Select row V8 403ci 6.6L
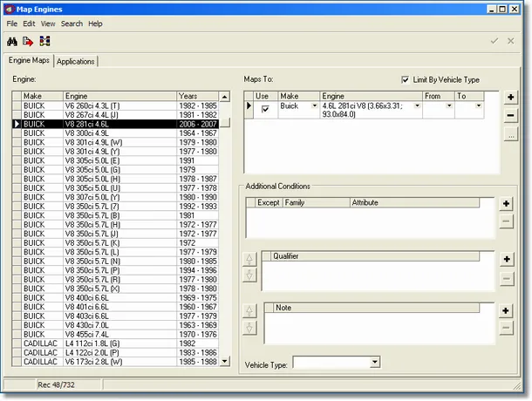This screenshot has height=401, width=532. (115, 316)
